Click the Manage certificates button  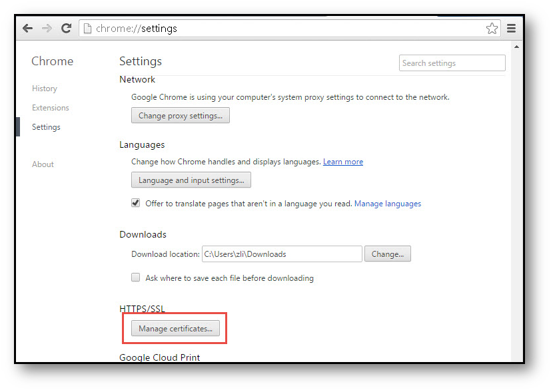coord(175,329)
